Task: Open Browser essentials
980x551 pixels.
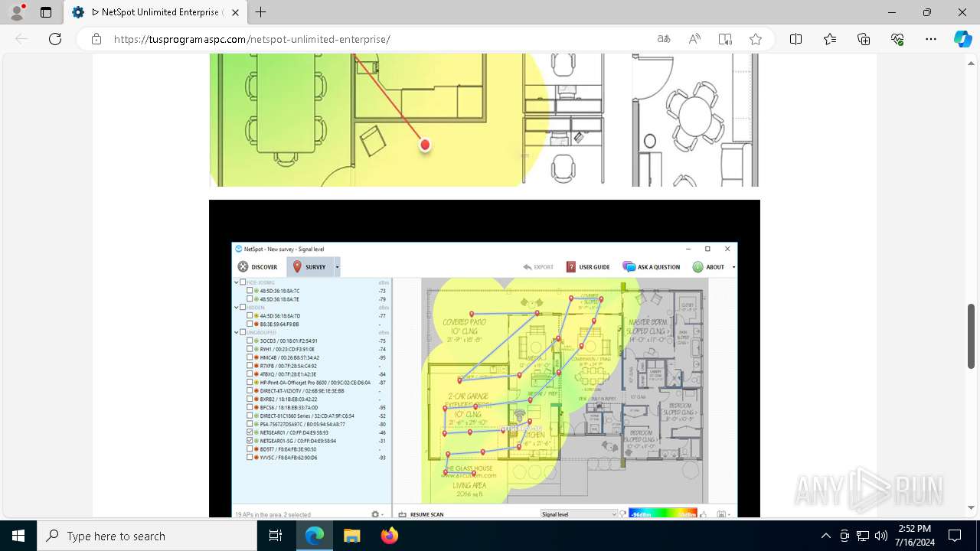Action: click(897, 39)
